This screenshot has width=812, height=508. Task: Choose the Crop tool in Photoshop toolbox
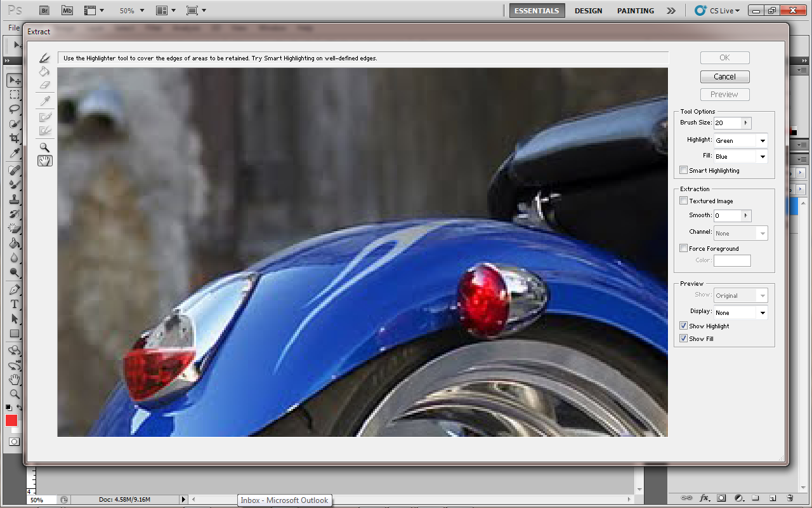[14, 138]
